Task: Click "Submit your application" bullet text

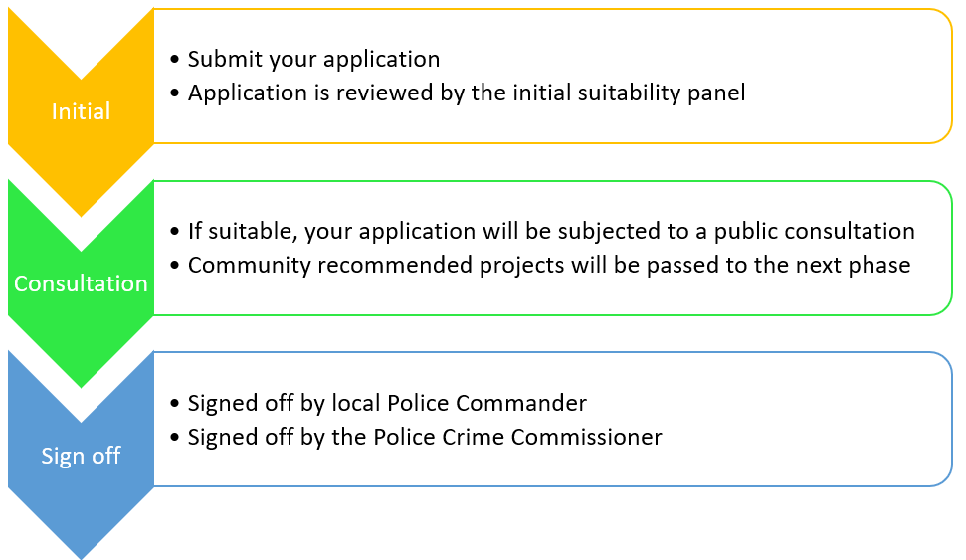Action: pos(313,60)
